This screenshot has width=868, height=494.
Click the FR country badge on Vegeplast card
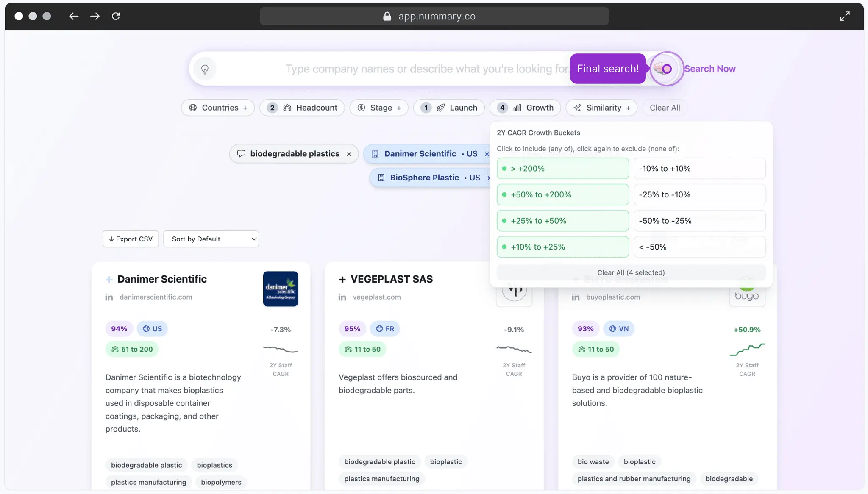[385, 329]
